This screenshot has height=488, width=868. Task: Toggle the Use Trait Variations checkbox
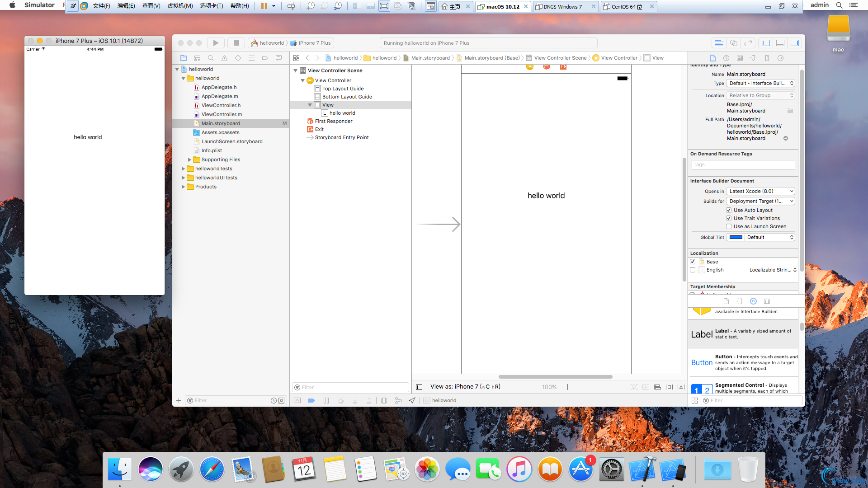click(x=729, y=218)
